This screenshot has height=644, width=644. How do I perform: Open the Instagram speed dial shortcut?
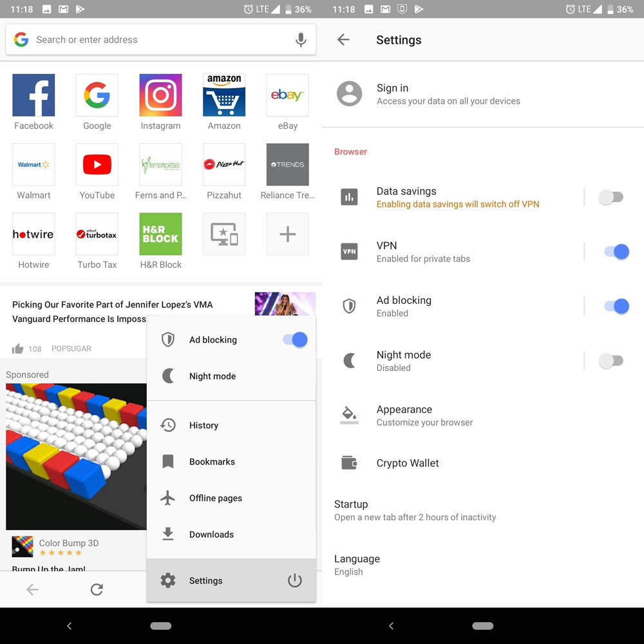click(160, 95)
